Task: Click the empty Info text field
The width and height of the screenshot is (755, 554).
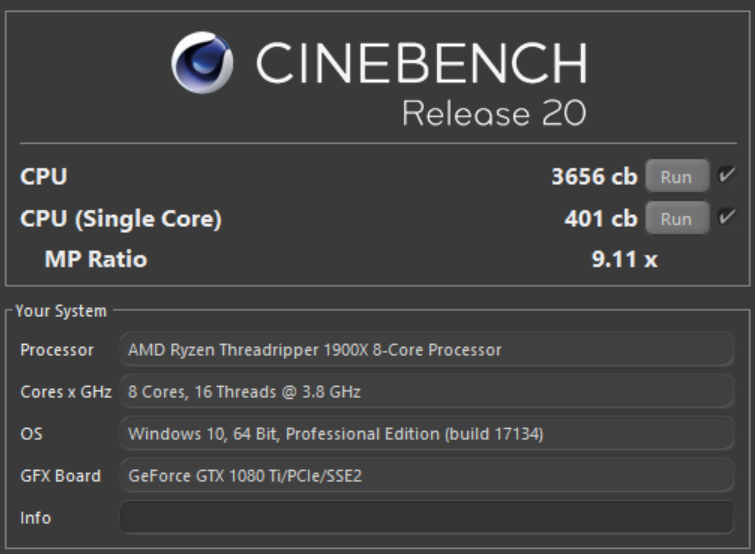Action: [x=427, y=518]
